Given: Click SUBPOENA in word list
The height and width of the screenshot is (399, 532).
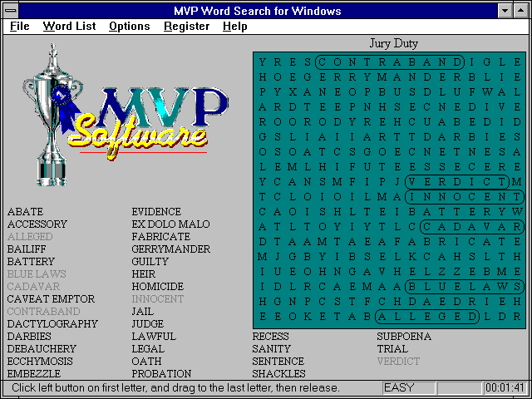Looking at the screenshot, I should pos(404,337).
